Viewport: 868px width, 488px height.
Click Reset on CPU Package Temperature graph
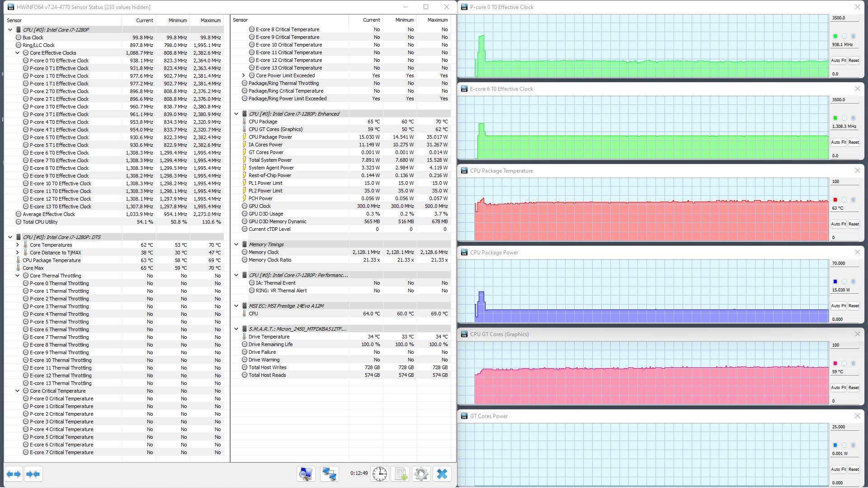point(854,224)
